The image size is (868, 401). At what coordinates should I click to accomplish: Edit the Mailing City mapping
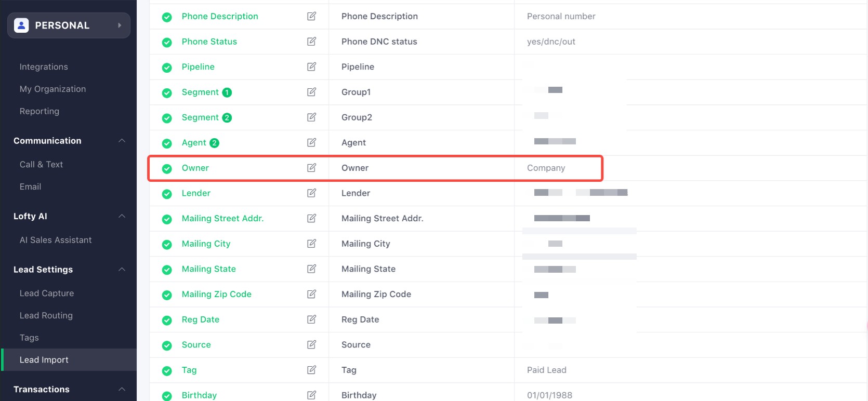311,244
